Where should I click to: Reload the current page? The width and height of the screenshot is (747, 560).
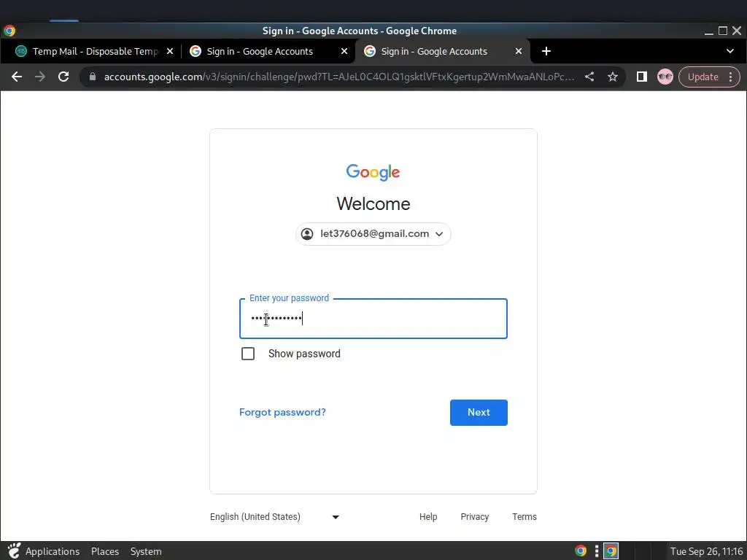coord(63,77)
